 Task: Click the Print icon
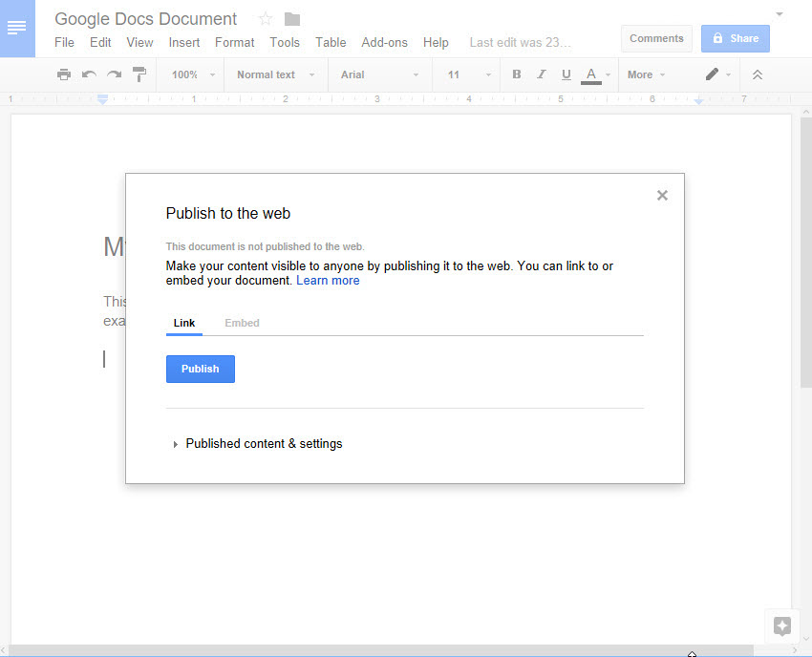(63, 74)
